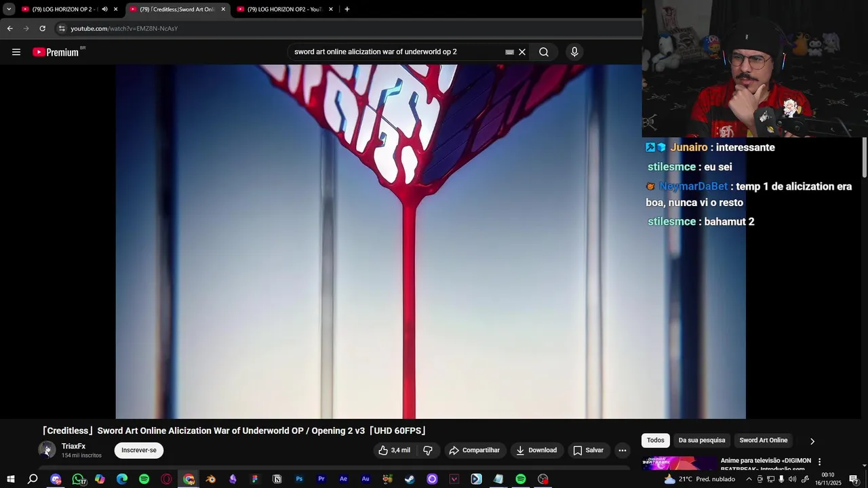
Task: Open Adobe Premiere Pro from the taskbar
Action: coord(321,479)
